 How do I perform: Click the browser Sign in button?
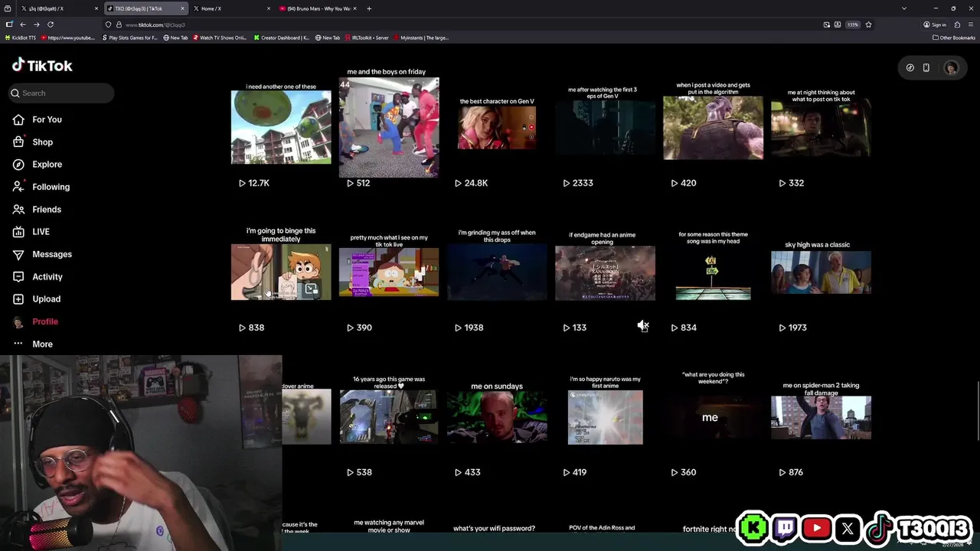click(934, 24)
